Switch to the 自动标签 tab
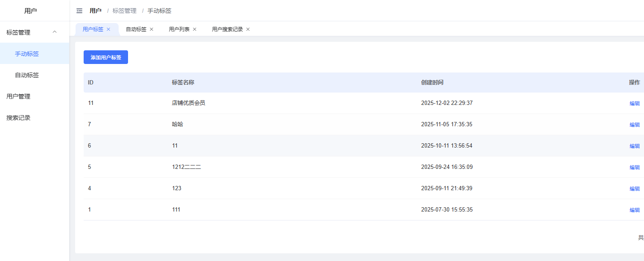 tap(136, 29)
